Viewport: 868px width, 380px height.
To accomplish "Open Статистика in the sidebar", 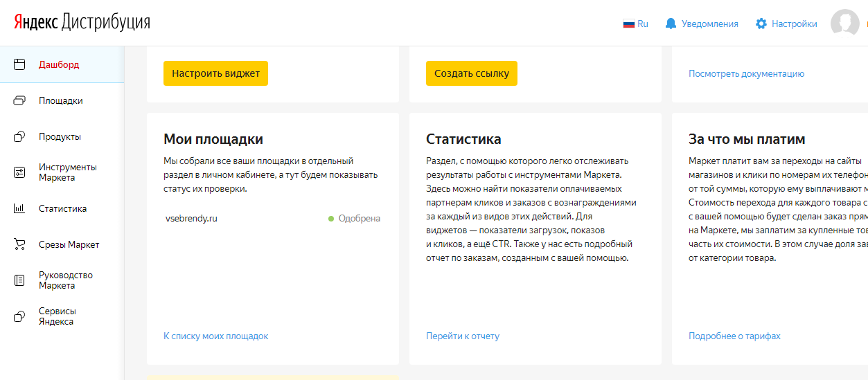I will (63, 208).
